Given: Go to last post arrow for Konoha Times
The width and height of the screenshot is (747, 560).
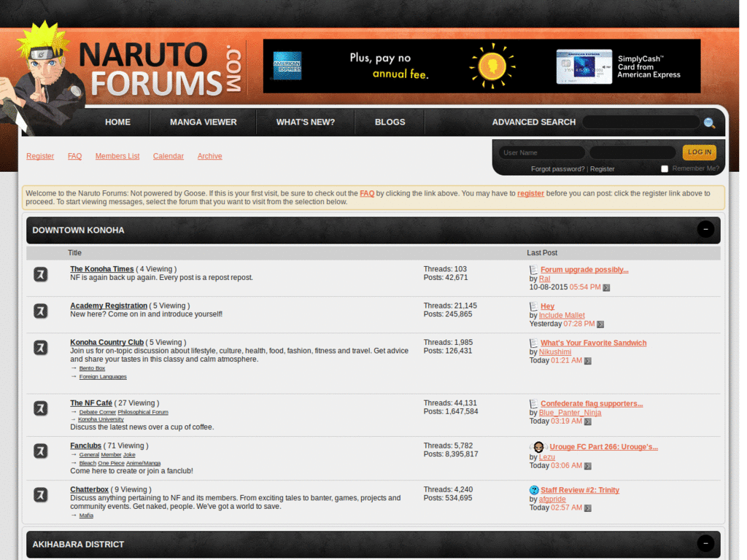Looking at the screenshot, I should (606, 287).
